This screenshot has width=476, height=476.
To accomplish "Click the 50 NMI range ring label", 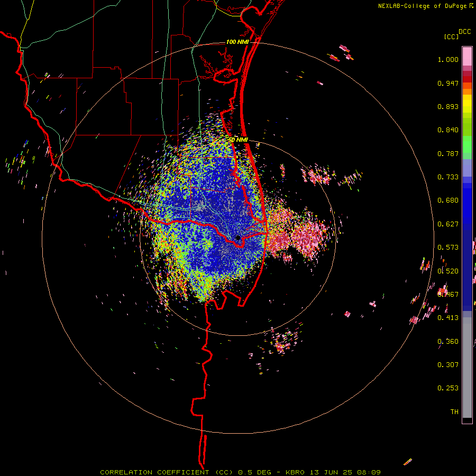I will pos(238,140).
